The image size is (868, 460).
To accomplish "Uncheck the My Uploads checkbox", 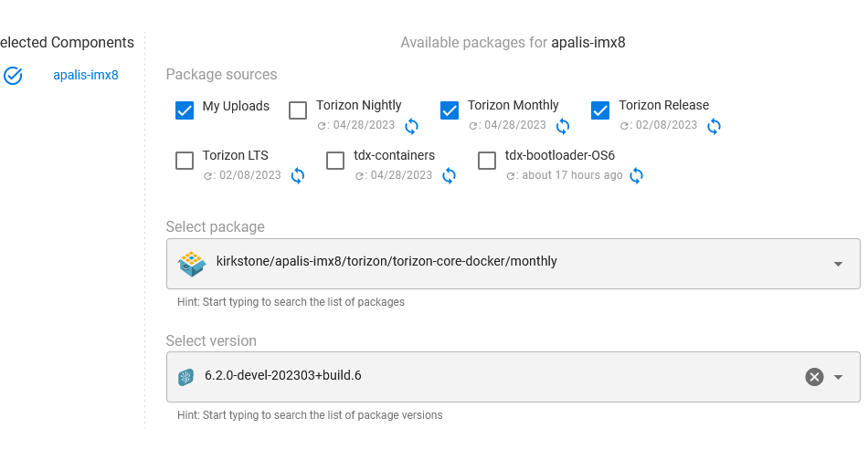I will (x=185, y=110).
